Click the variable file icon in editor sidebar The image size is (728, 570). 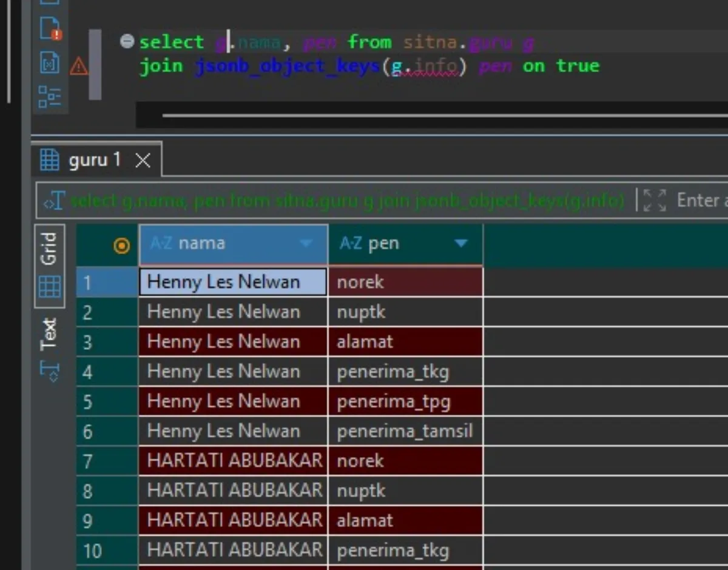50,62
